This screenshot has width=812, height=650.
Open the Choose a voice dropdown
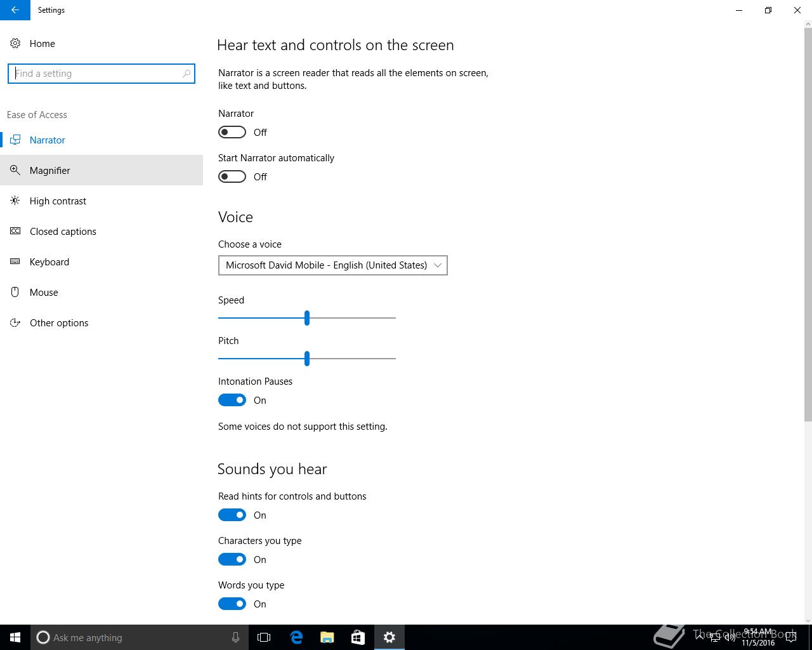333,265
